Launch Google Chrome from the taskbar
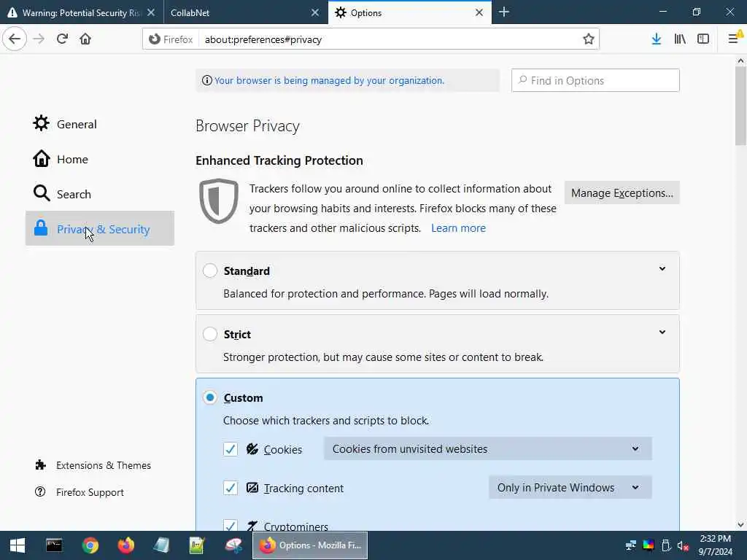This screenshot has height=560, width=747. tap(90, 545)
